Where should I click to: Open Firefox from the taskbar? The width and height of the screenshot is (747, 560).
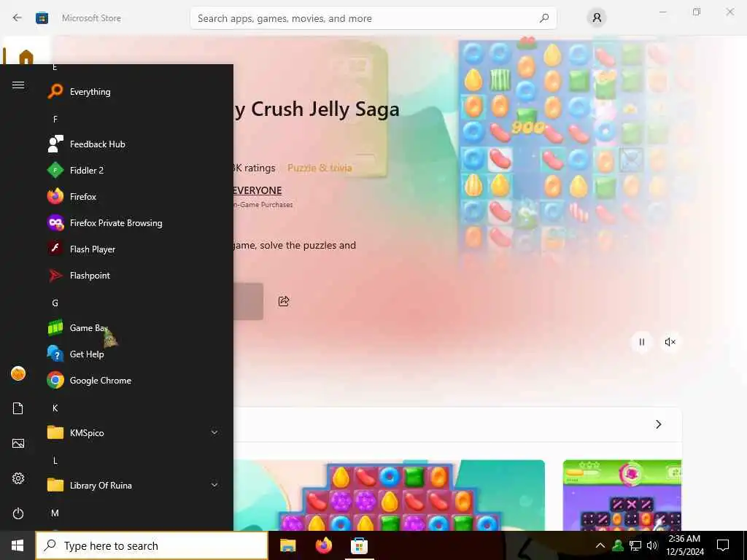coord(323,545)
